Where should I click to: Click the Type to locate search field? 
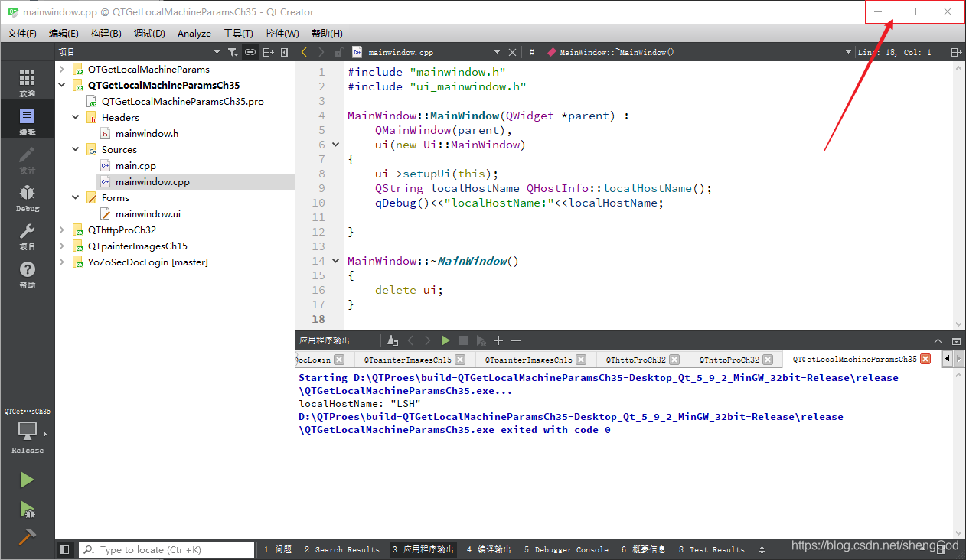[167, 549]
